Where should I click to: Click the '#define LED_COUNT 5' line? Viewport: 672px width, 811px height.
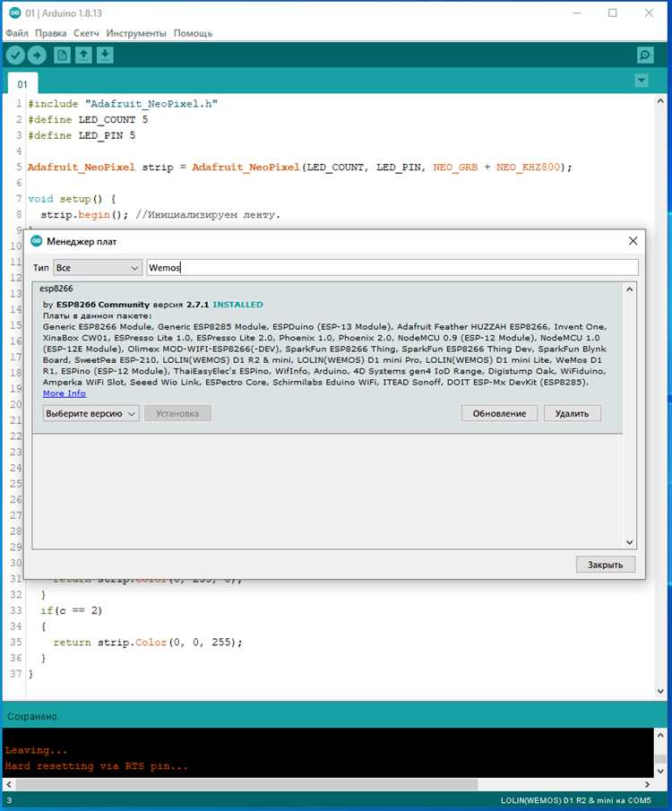88,119
